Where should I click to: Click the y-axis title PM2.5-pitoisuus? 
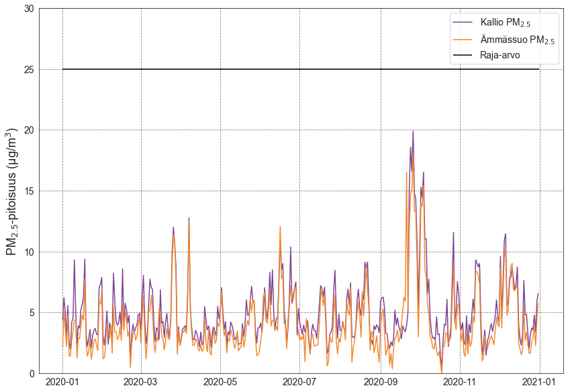pos(12,191)
